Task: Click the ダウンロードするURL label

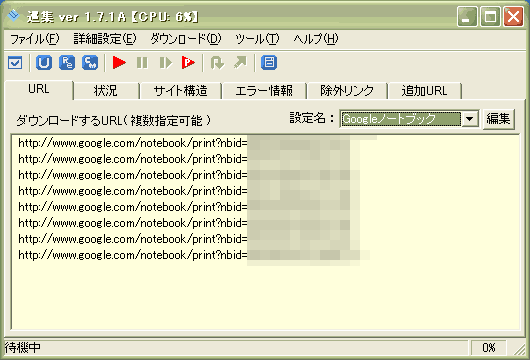Action: [113, 120]
